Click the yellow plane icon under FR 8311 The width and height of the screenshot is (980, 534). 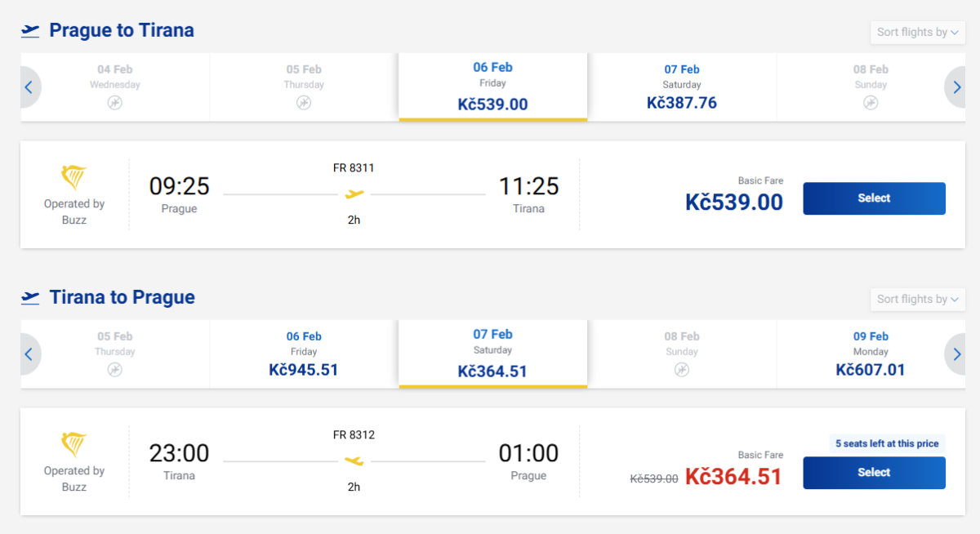[354, 194]
